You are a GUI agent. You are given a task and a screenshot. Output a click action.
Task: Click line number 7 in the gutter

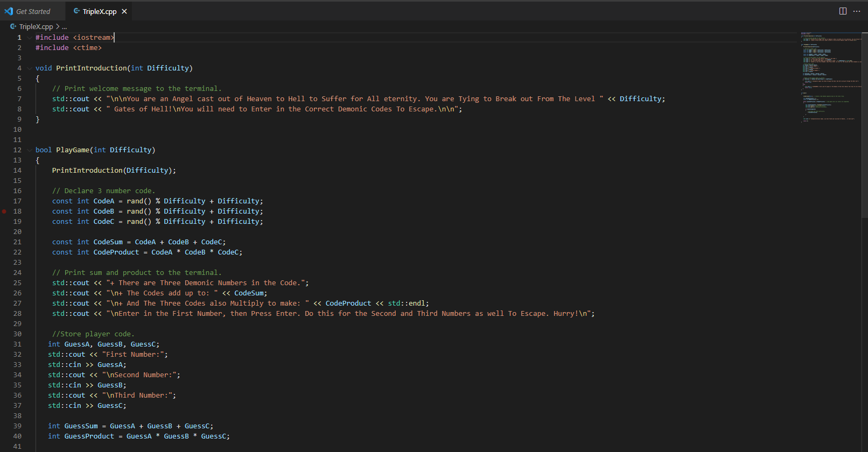click(19, 99)
